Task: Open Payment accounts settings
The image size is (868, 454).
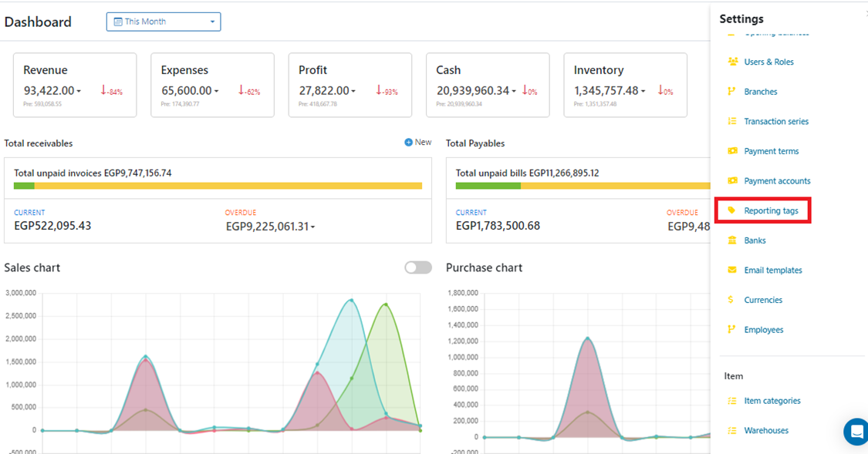Action: 777,181
